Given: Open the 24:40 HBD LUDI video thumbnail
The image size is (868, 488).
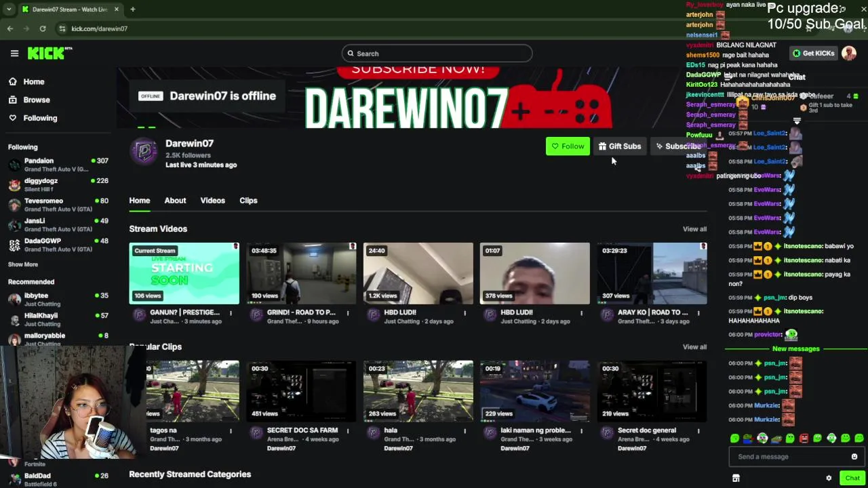Looking at the screenshot, I should tap(418, 273).
